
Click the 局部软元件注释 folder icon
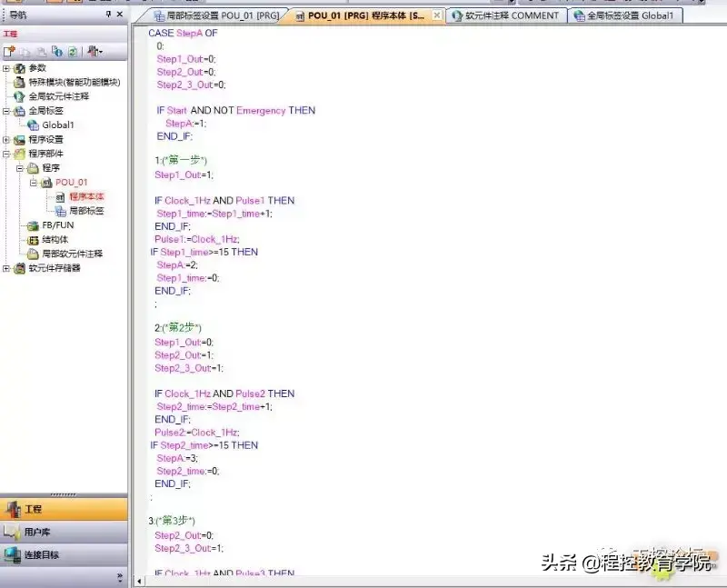pos(33,254)
